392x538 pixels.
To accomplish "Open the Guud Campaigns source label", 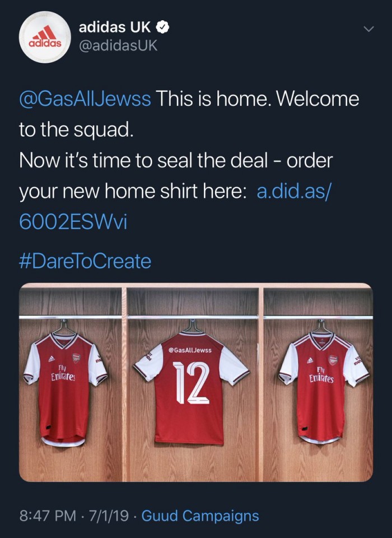I will pos(200,516).
